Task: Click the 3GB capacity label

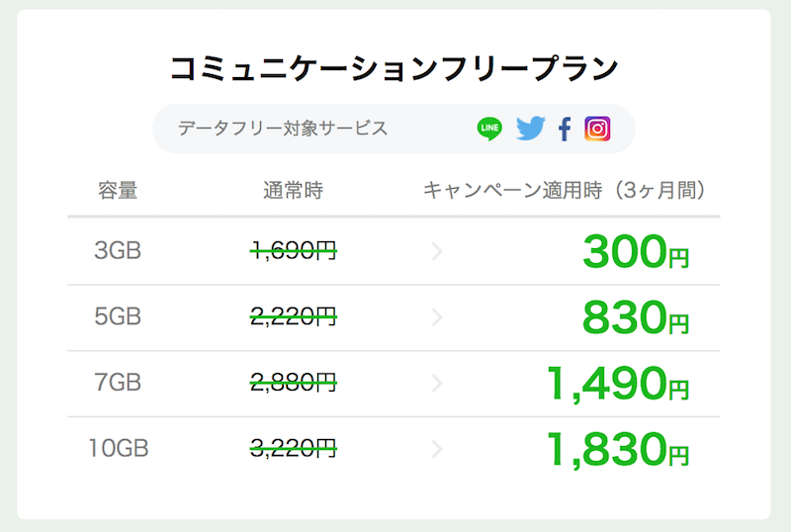Action: pyautogui.click(x=118, y=251)
